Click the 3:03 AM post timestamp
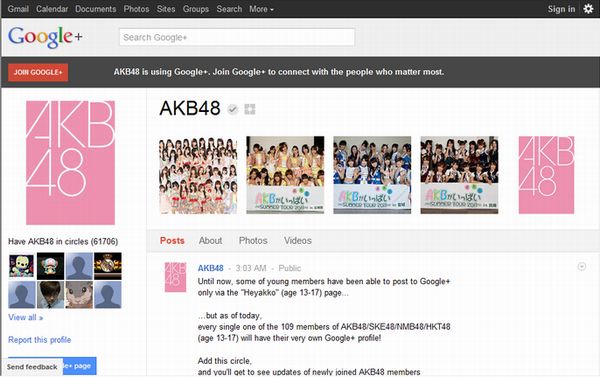This screenshot has height=377, width=600. (x=251, y=268)
